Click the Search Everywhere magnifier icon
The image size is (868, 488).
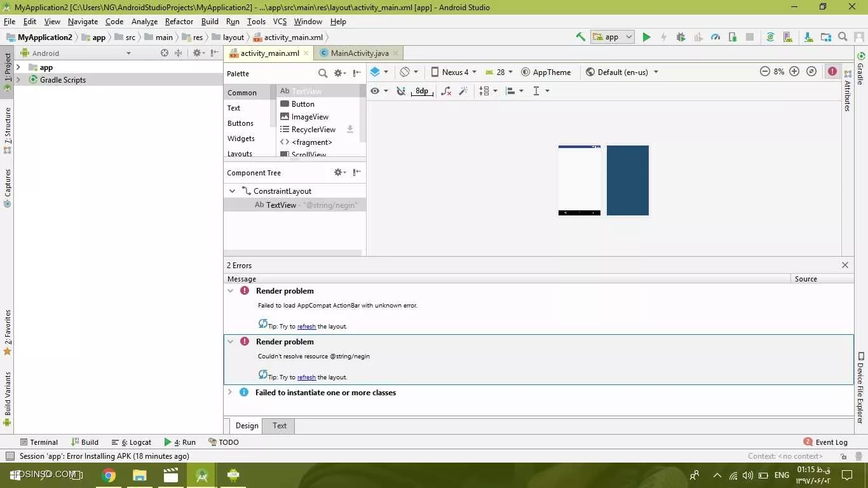(843, 37)
